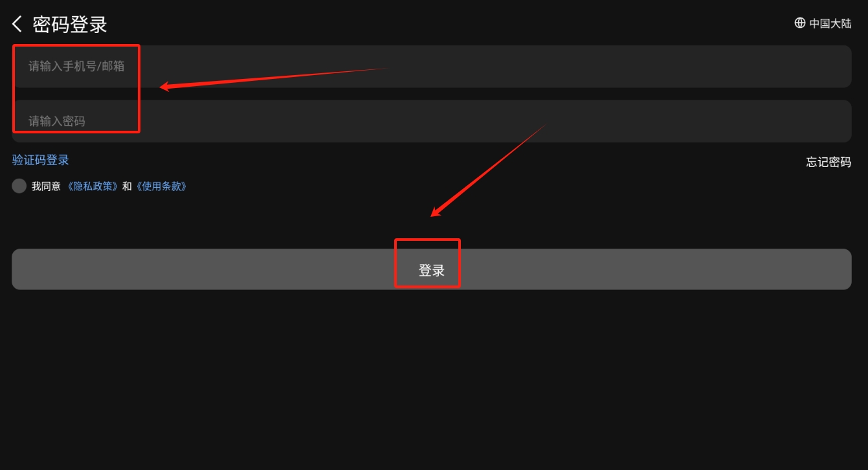
Task: Click the 我同意 label text
Action: pyautogui.click(x=46, y=186)
